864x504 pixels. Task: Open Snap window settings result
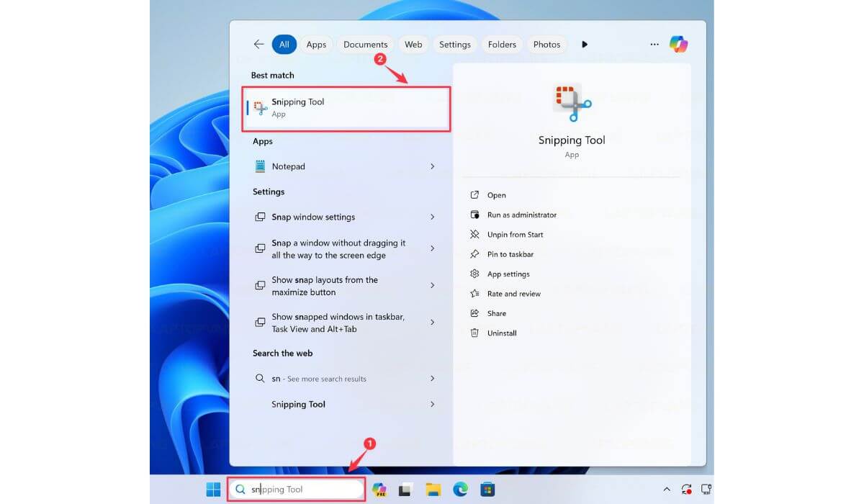point(347,217)
